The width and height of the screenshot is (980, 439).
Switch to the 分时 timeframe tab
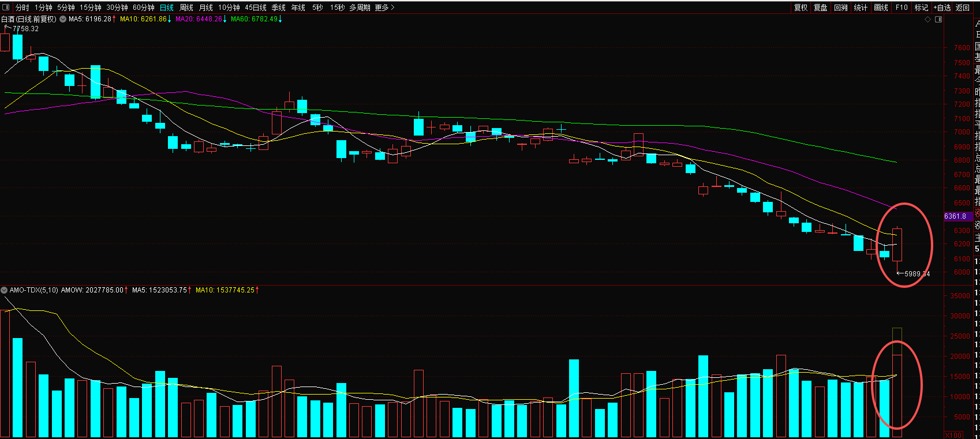(22, 7)
